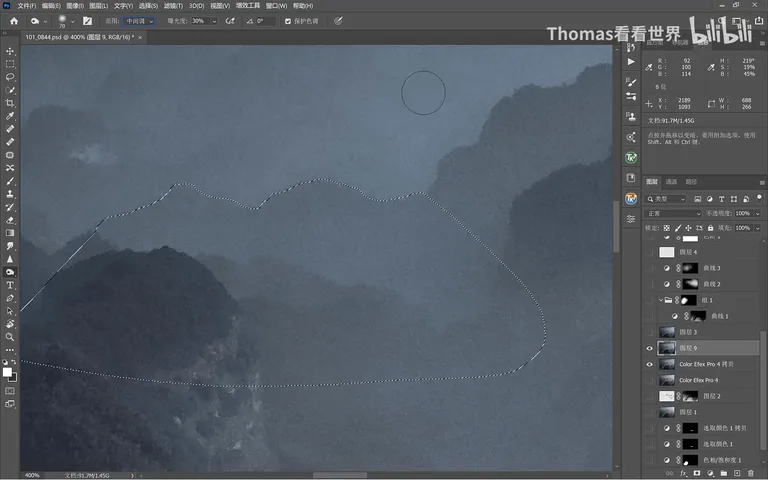The width and height of the screenshot is (768, 480).
Task: Select the Pen tool
Action: pyautogui.click(x=10, y=298)
